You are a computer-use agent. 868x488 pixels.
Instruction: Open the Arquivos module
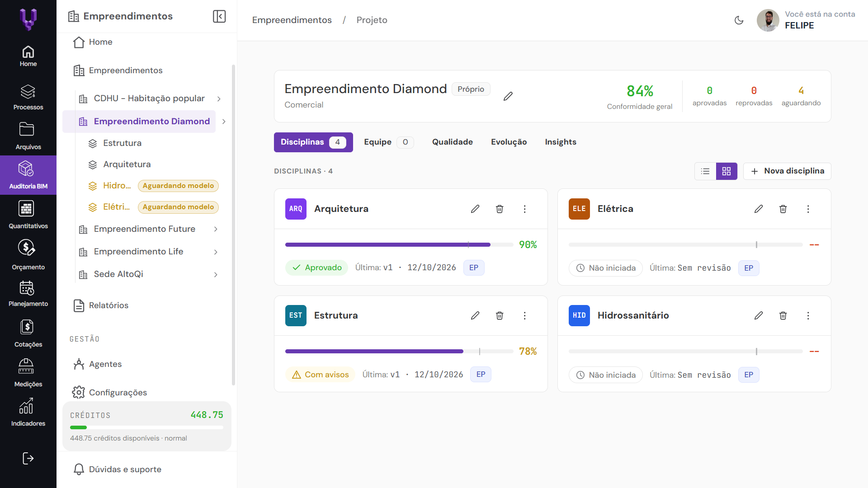click(x=28, y=136)
